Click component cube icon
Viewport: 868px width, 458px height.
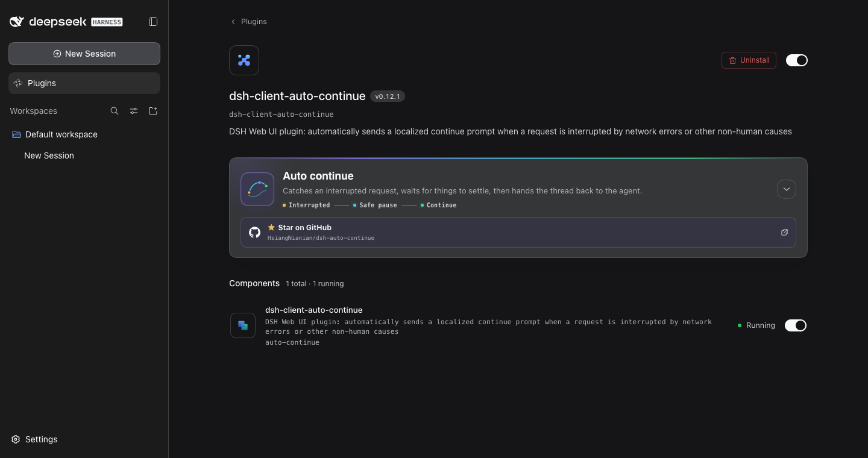pos(243,325)
